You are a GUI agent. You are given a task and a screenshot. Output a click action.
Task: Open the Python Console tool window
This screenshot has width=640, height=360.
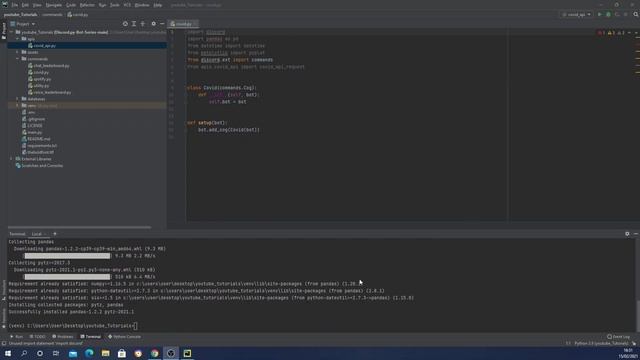124,337
